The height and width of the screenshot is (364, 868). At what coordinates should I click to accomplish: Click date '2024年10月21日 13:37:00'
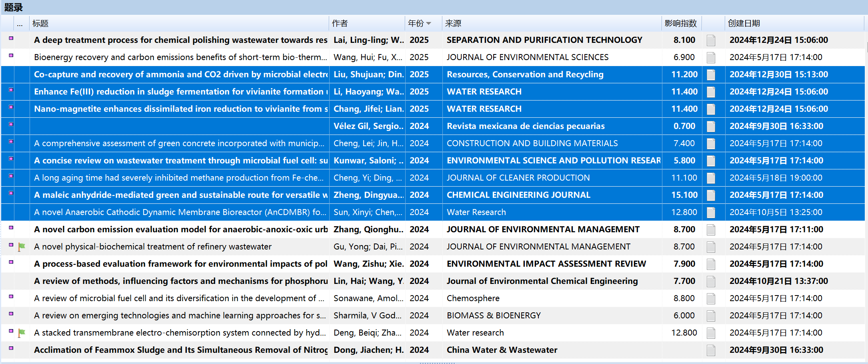pos(779,281)
